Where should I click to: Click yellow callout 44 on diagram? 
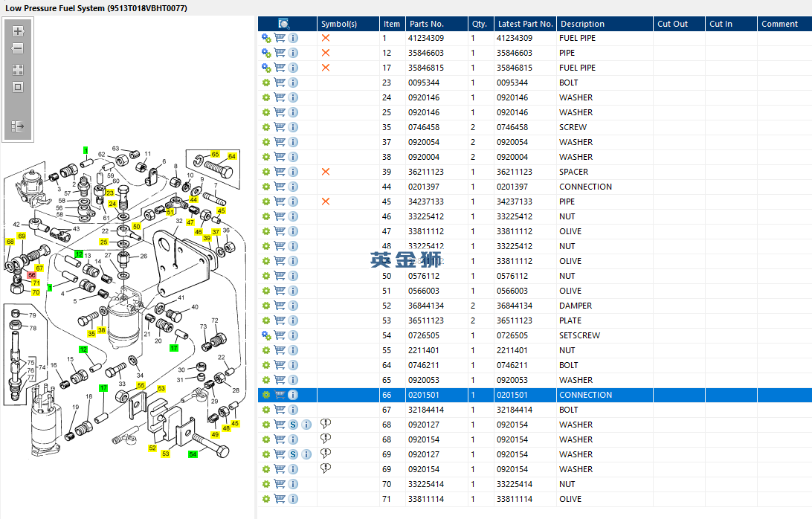pyautogui.click(x=193, y=199)
